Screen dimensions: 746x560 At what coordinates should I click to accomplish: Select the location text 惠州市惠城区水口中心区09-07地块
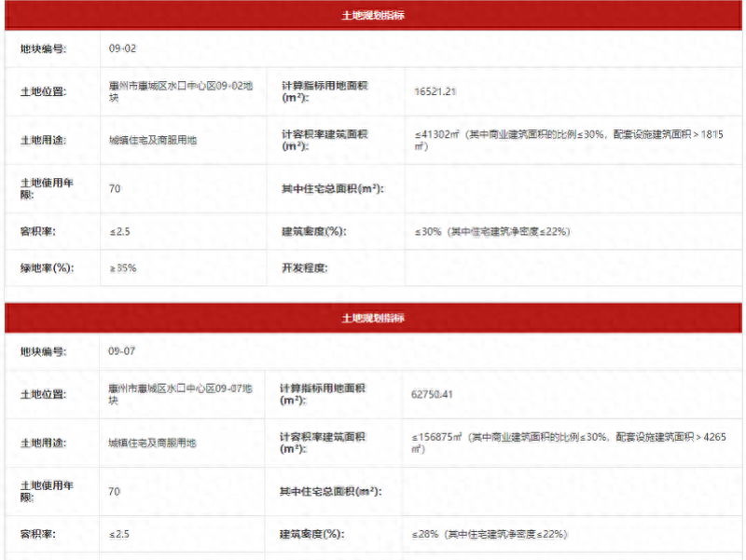(180, 394)
